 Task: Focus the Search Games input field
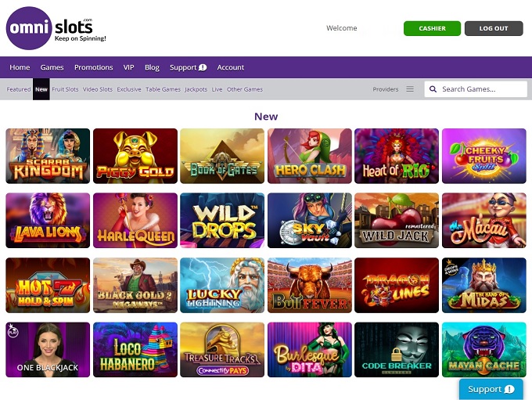click(x=481, y=89)
